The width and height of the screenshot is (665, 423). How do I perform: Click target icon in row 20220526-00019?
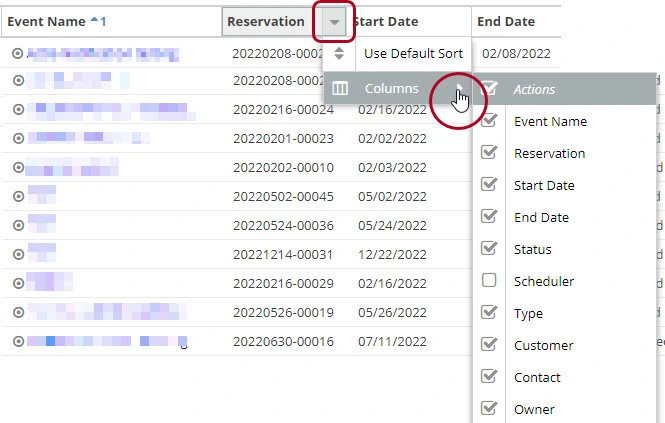(x=18, y=312)
